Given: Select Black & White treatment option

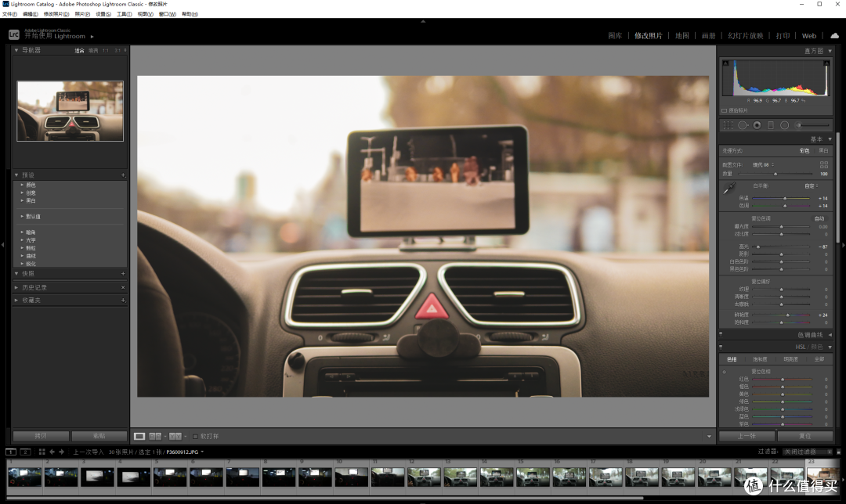Looking at the screenshot, I should [x=823, y=151].
